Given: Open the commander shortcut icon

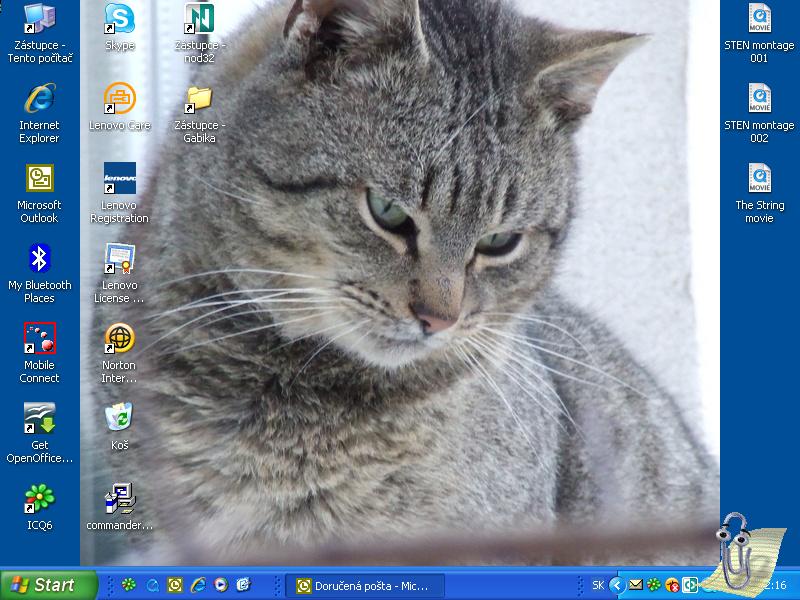Looking at the screenshot, I should 119,498.
